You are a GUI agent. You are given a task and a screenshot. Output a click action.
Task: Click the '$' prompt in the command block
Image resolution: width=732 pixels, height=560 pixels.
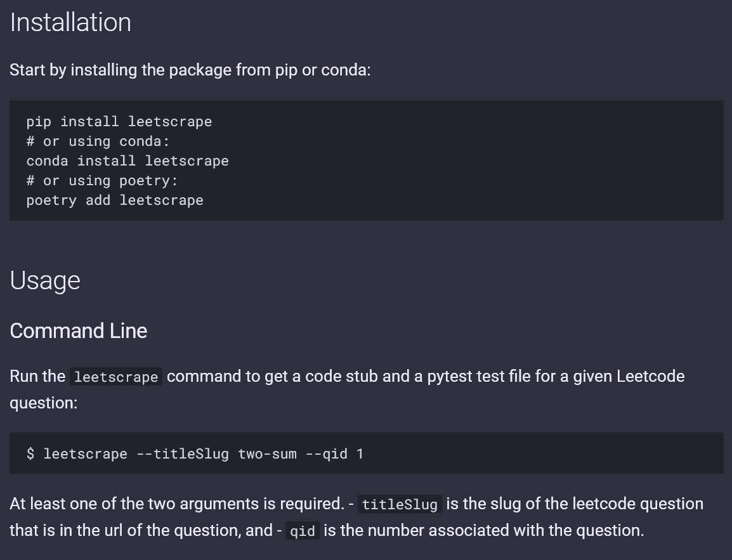[31, 454]
